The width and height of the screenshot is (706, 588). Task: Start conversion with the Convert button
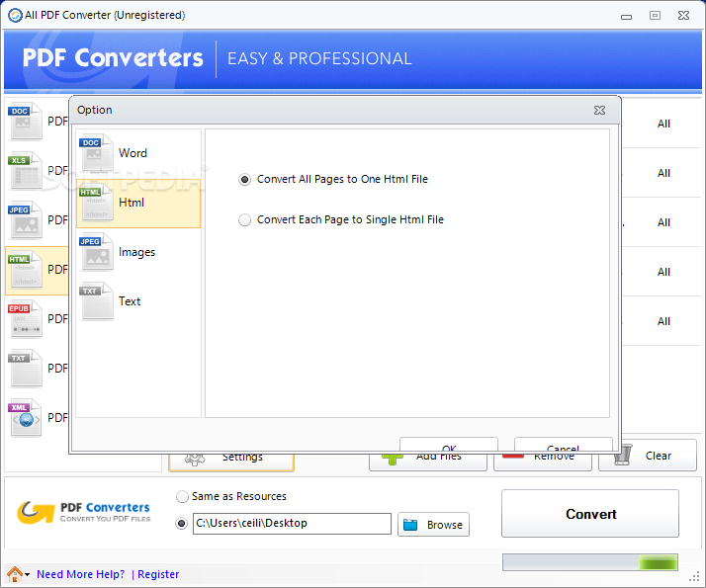[x=590, y=514]
